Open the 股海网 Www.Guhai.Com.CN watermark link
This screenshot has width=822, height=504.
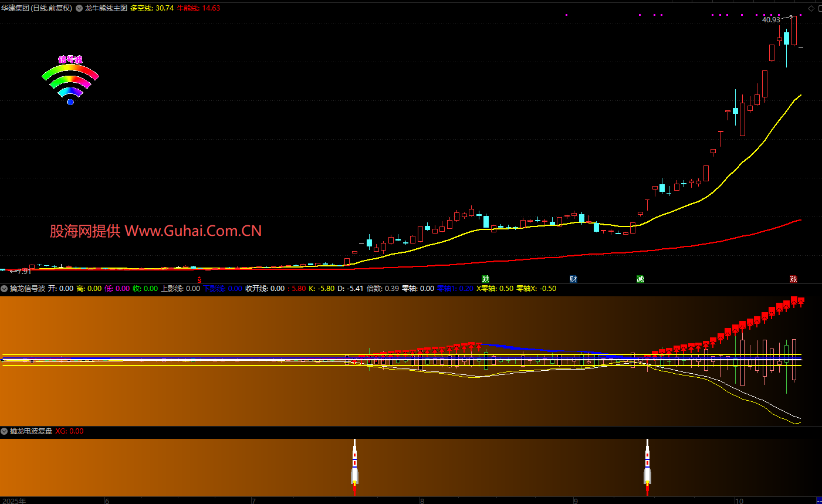[155, 231]
